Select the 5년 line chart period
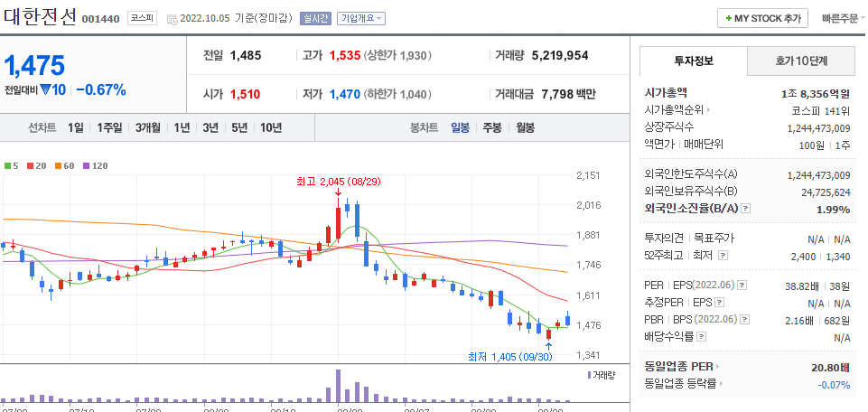 coord(239,128)
